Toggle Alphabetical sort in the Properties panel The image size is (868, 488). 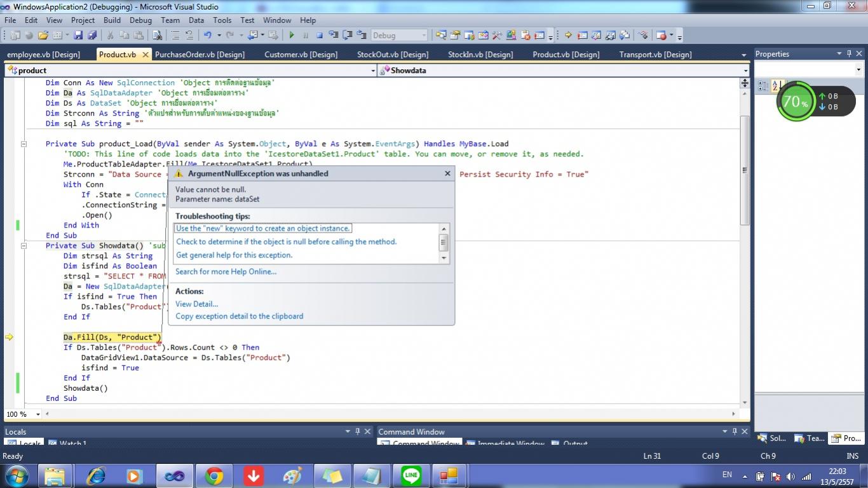[x=776, y=86]
